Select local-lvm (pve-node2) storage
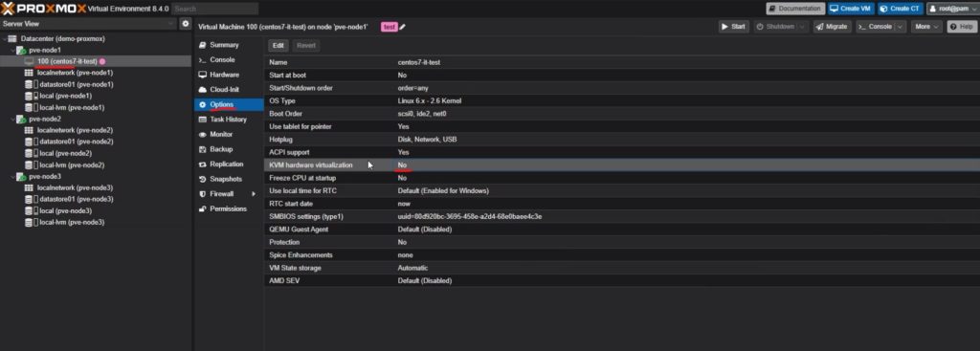This screenshot has width=980, height=351. click(72, 165)
